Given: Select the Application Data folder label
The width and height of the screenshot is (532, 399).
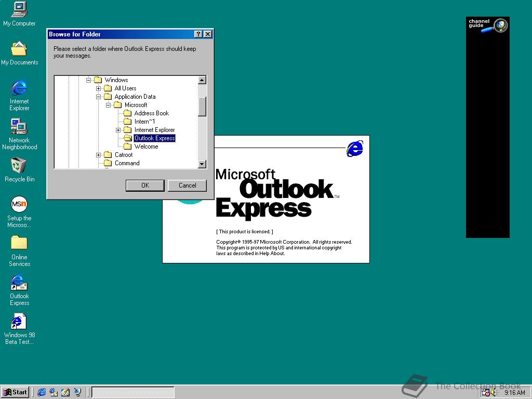Looking at the screenshot, I should pyautogui.click(x=135, y=97).
